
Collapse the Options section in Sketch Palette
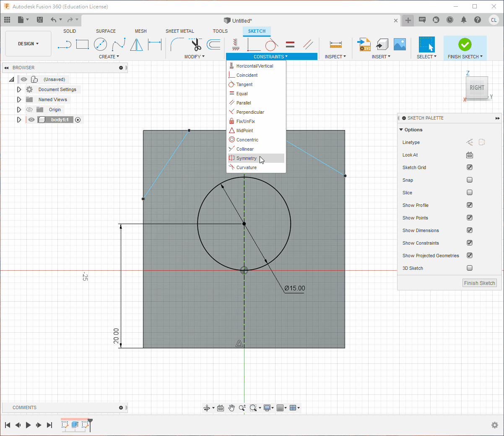(401, 130)
